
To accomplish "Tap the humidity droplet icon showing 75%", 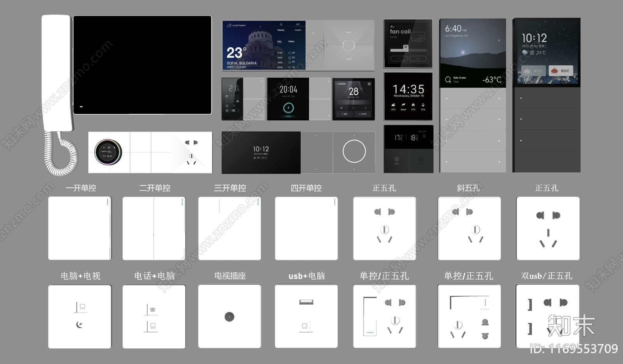I will pyautogui.click(x=423, y=105).
